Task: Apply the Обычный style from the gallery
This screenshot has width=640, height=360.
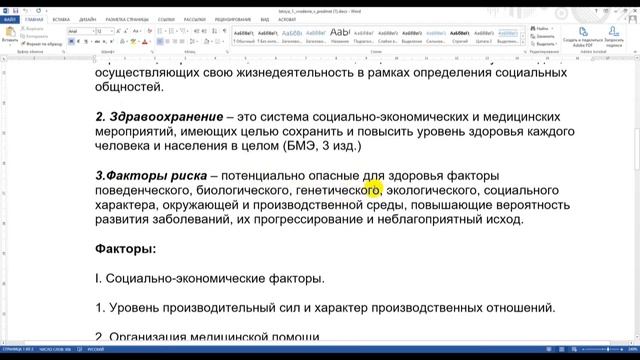Action: pyautogui.click(x=244, y=36)
